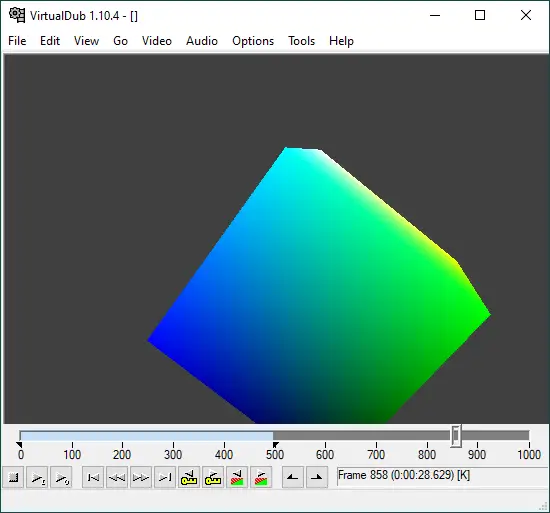Viewport: 550px width, 513px height.
Task: Click the timeline position slider thumb
Action: (456, 436)
